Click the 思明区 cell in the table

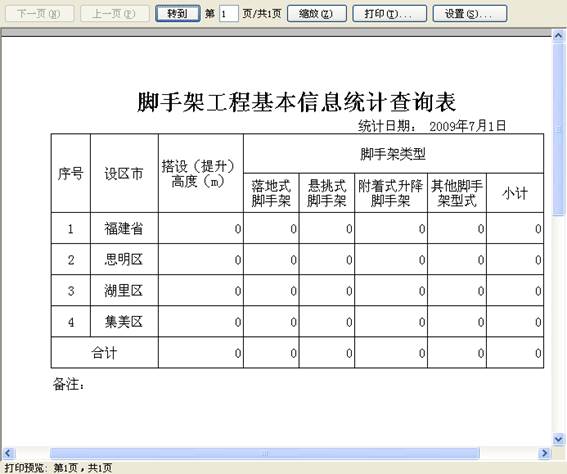point(124,260)
